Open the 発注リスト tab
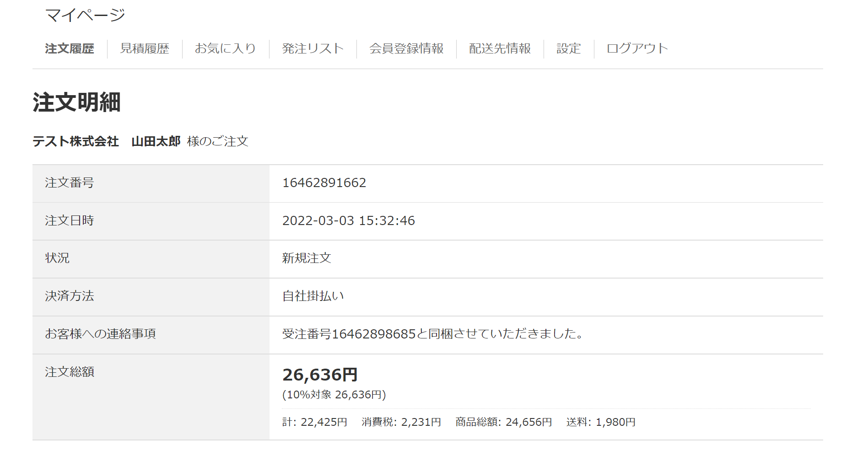868x456 pixels. click(313, 48)
